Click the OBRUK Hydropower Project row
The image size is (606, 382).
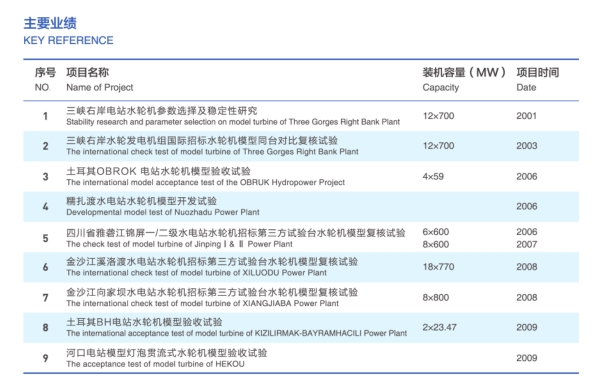pos(301,176)
